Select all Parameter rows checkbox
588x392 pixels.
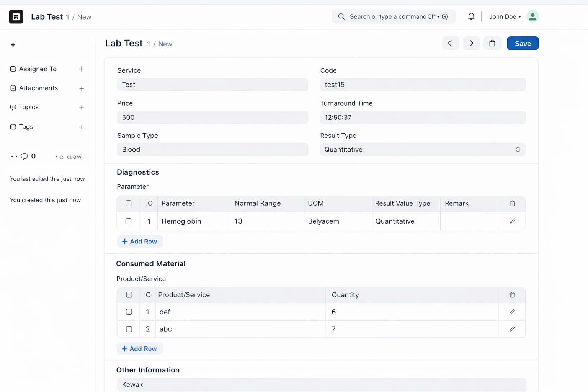coord(129,203)
